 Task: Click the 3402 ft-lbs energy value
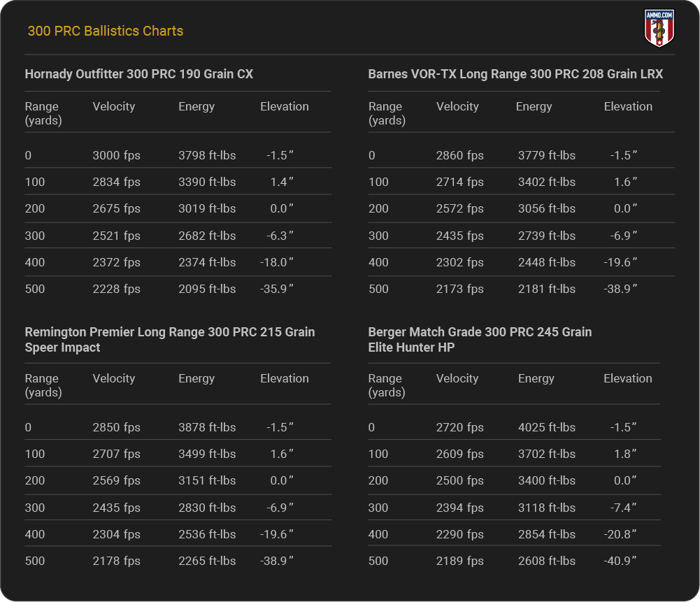point(547,182)
